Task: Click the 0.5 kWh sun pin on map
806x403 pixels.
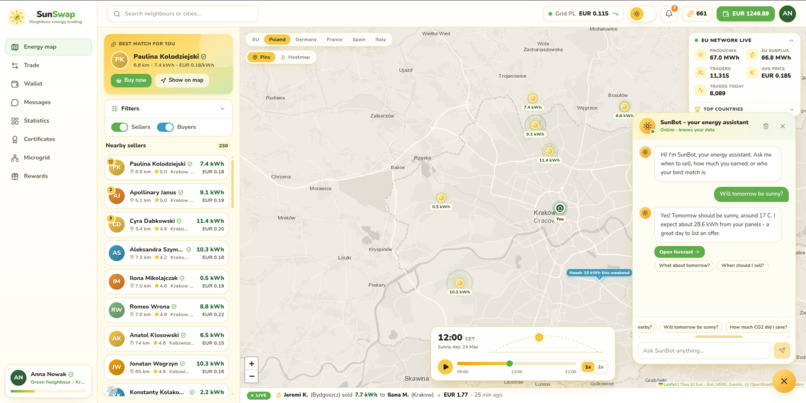Action: (441, 198)
